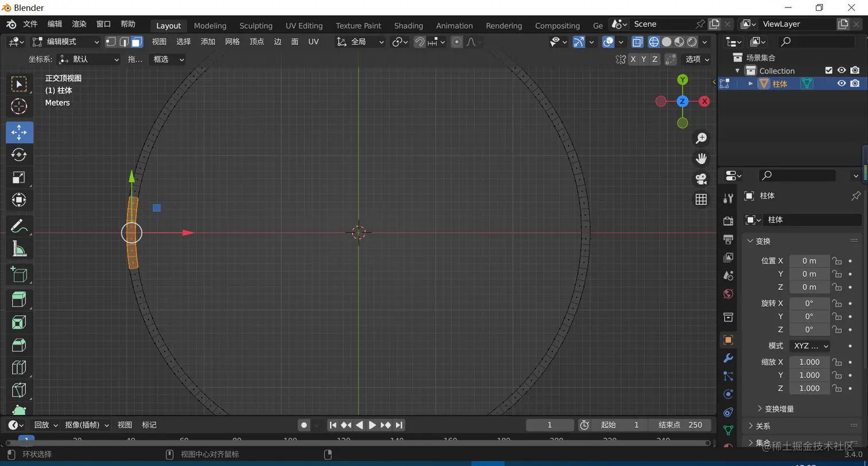Click the zoom viewport icon
Viewport: 868px width, 466px height.
tap(701, 138)
